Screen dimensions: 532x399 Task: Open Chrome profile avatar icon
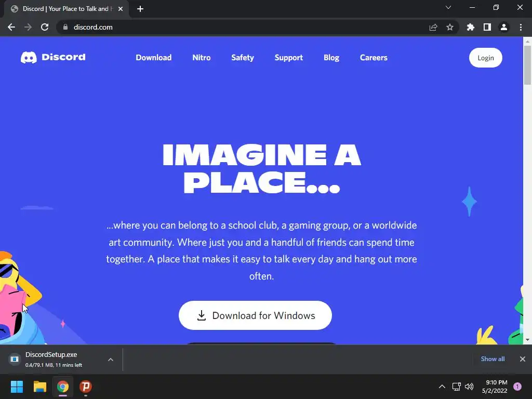click(x=504, y=27)
